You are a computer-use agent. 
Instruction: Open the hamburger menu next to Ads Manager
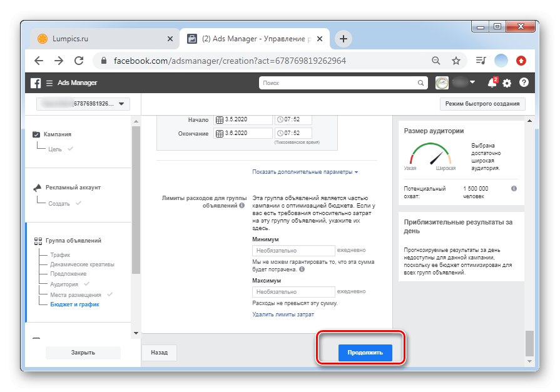coord(49,83)
